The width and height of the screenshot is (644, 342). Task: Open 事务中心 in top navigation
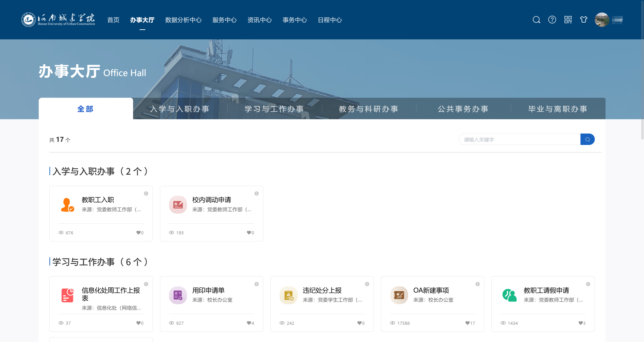294,20
